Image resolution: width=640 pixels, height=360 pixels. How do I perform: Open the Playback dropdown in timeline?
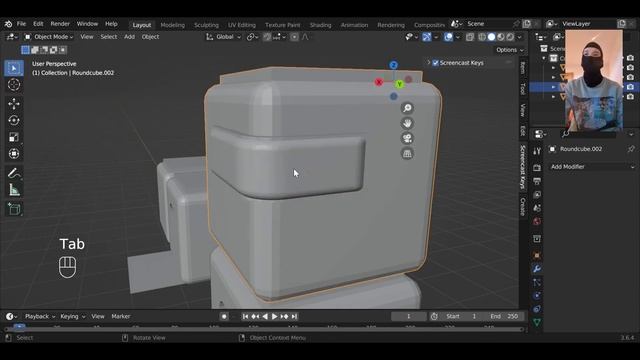40,316
